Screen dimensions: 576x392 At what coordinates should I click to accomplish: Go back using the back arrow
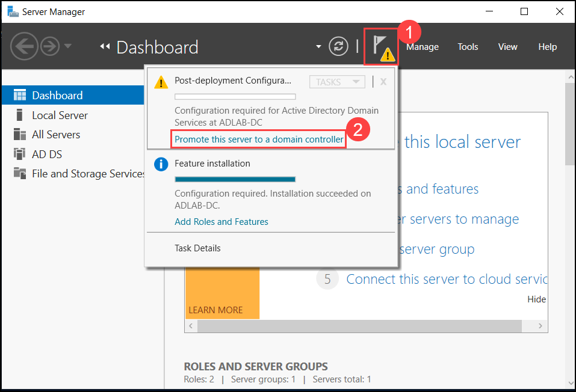coord(24,46)
